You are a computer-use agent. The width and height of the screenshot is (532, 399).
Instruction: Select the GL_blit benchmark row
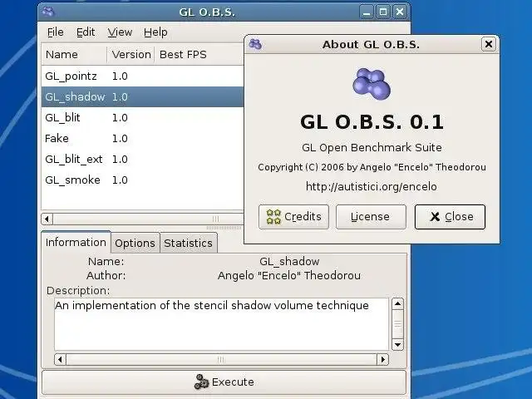tap(142, 118)
